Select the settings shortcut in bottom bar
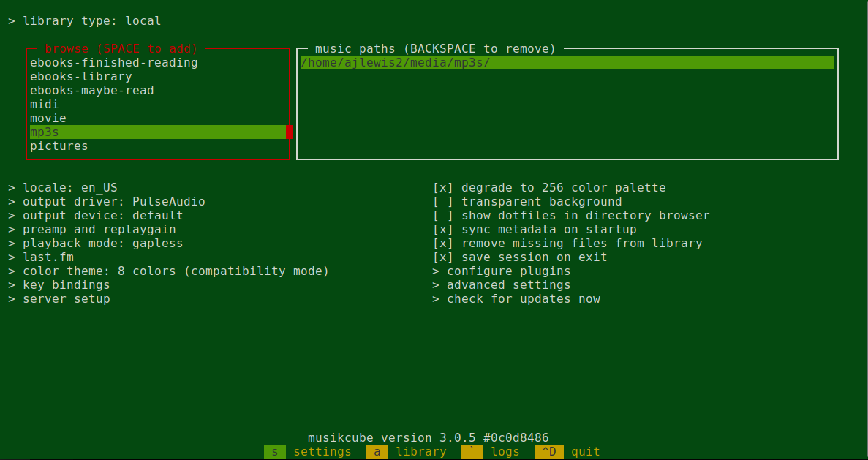Image resolution: width=868 pixels, height=460 pixels. click(x=308, y=452)
